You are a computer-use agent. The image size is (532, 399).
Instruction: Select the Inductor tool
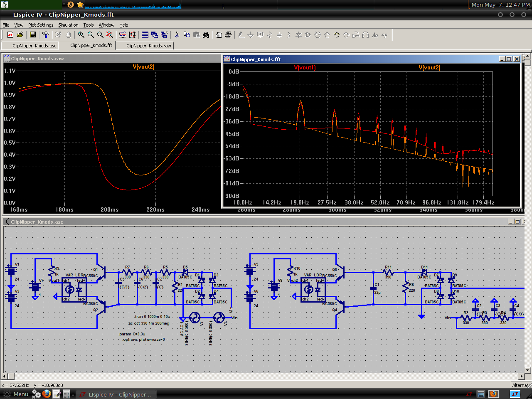click(289, 35)
